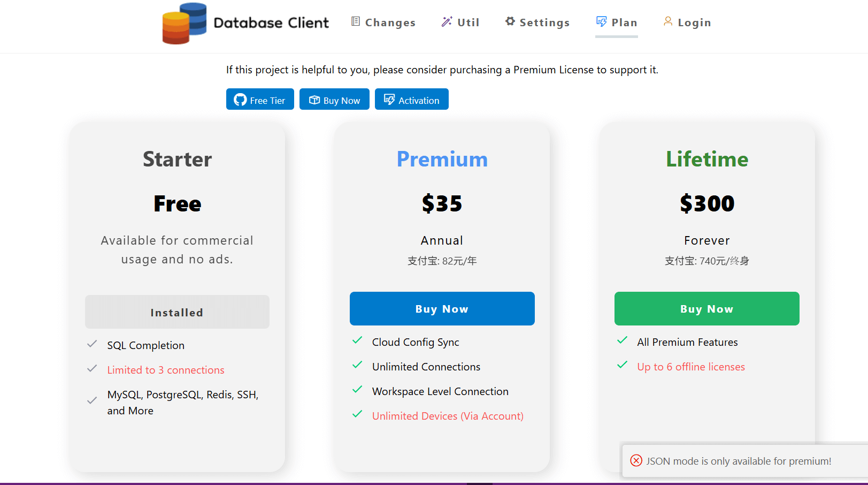Screen dimensions: 868x485
Task: Click the green Lifetime Buy Now button
Action: coord(706,309)
